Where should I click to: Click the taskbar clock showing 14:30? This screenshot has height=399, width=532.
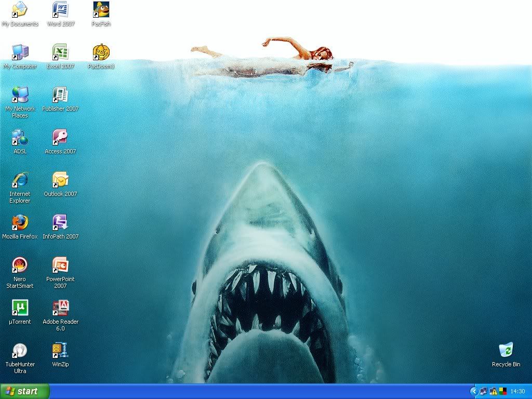coord(517,391)
